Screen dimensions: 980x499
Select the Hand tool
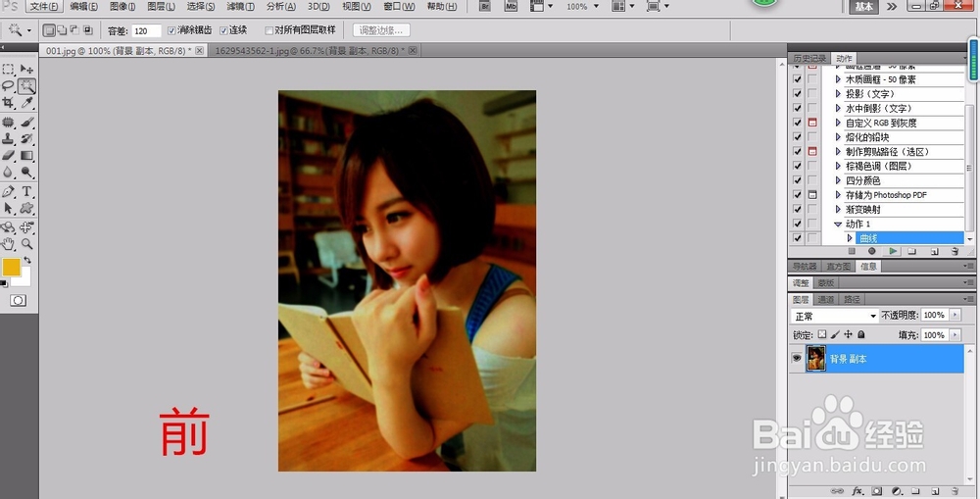8,244
